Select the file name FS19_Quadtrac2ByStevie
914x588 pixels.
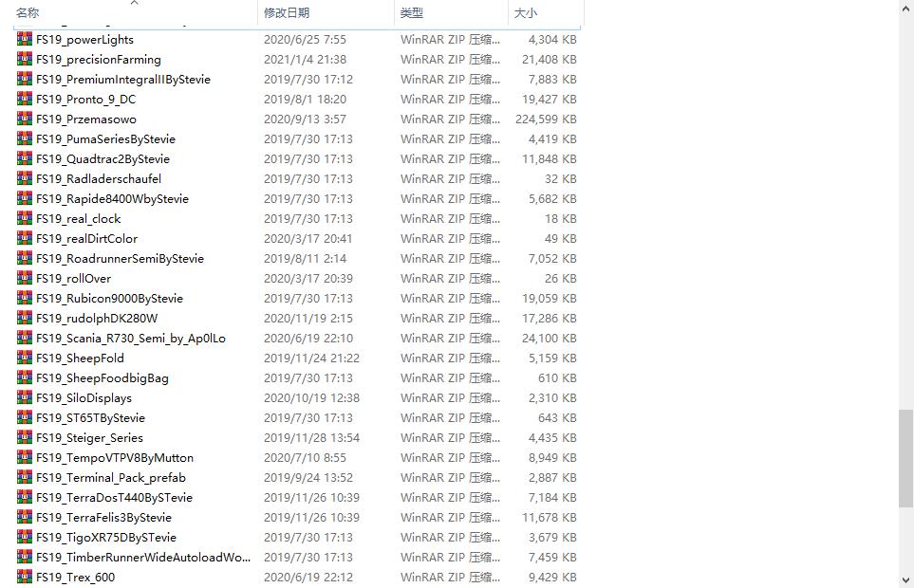click(x=103, y=158)
